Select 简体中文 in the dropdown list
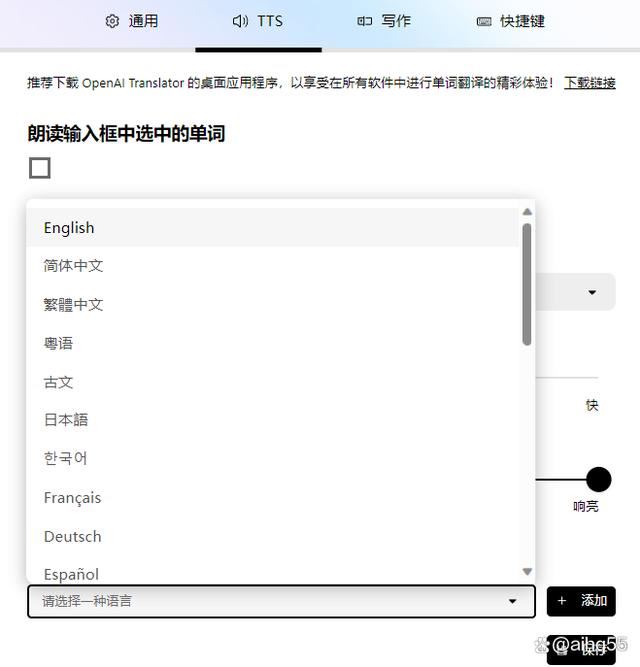This screenshot has width=640, height=667. (x=272, y=266)
